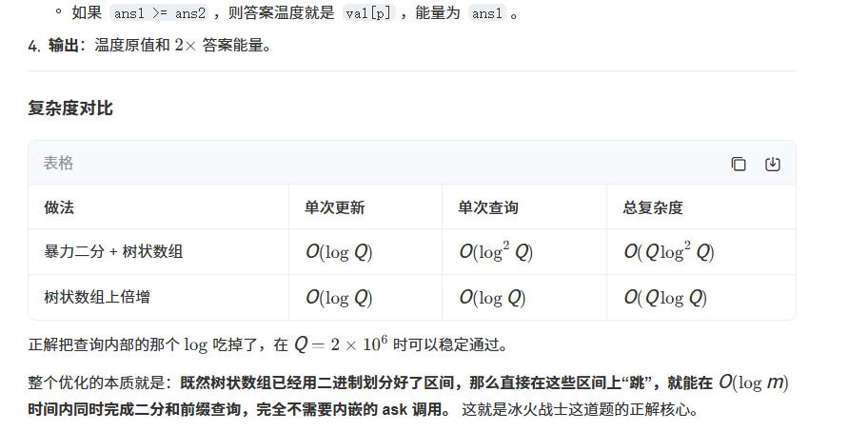Image resolution: width=868 pixels, height=432 pixels.
Task: Click single-update O(log Q) in 暴力二分 row
Action: (x=340, y=252)
